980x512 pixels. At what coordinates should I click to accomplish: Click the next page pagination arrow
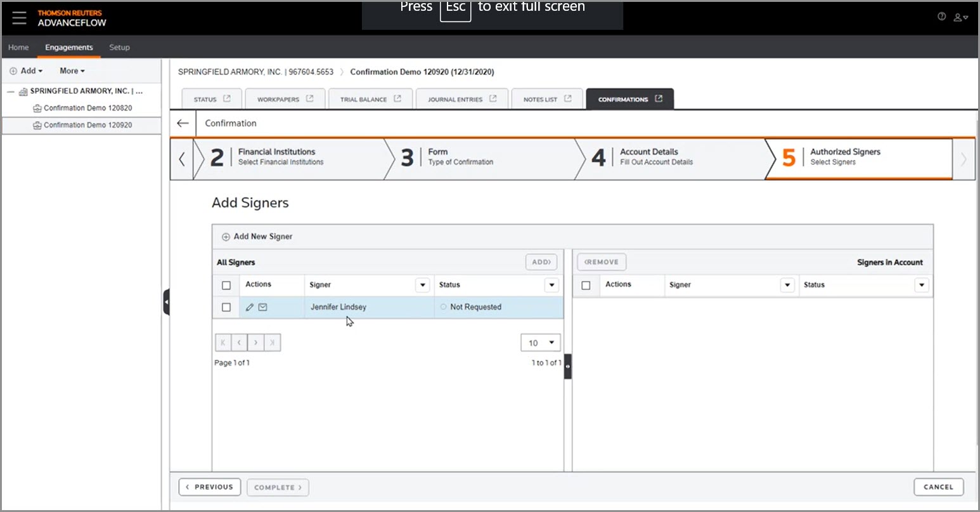click(x=255, y=342)
